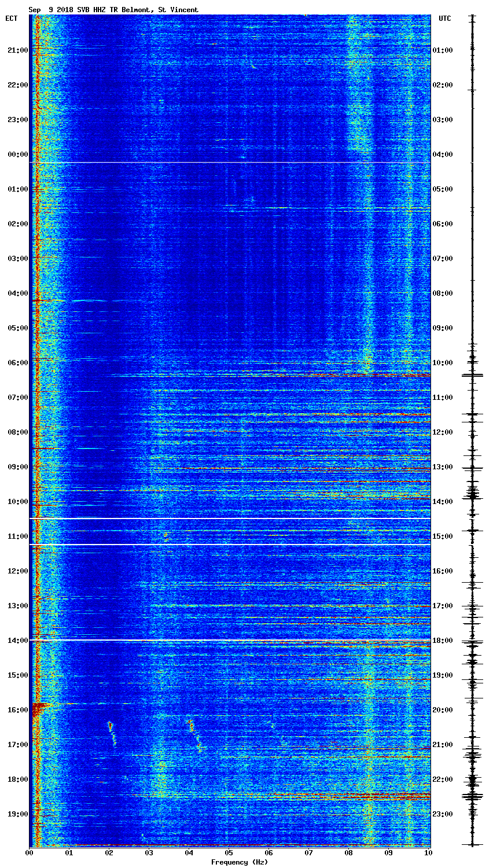493x868 pixels.
Task: Select the 20:00 UTC time label
Action: (x=443, y=710)
